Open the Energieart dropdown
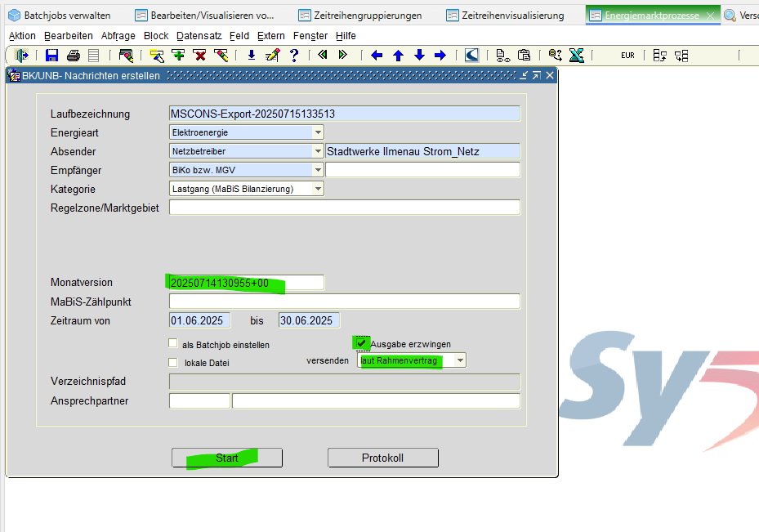Image resolution: width=759 pixels, height=532 pixels. click(x=318, y=132)
